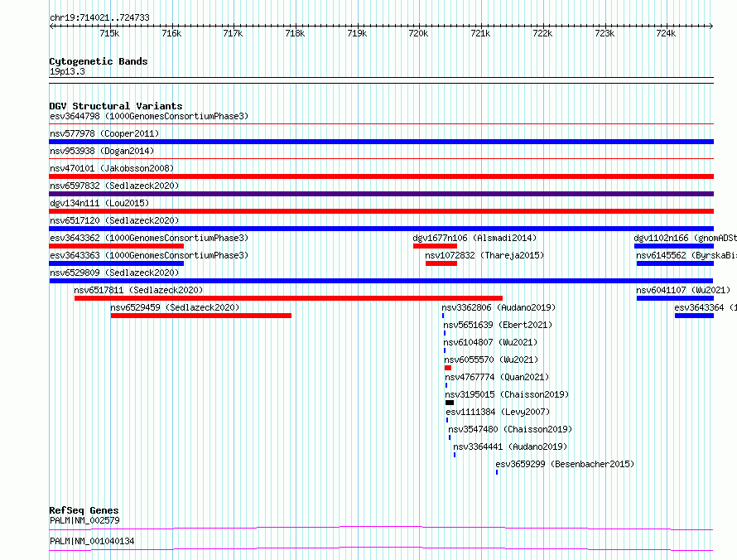
Task: Click the DGV Structural Variants track title
Action: 116,106
